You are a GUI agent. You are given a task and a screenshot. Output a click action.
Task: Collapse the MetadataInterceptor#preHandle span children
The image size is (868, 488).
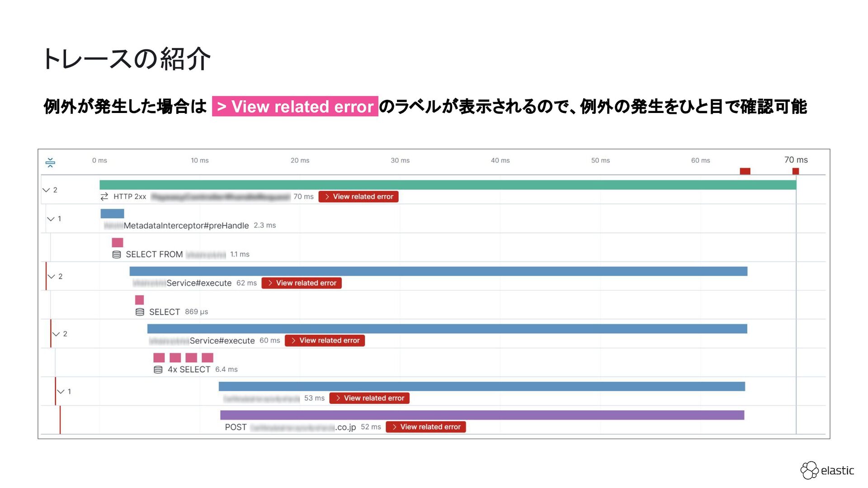tap(51, 219)
